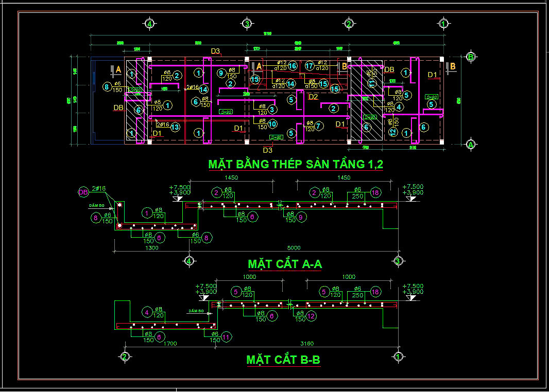Click rebar tag 16 in floor plan

tap(292, 66)
